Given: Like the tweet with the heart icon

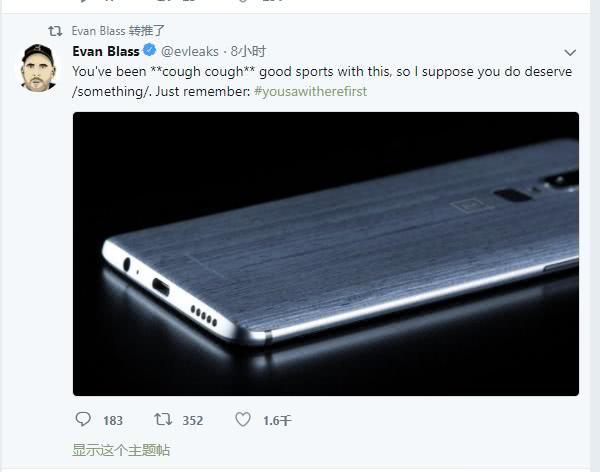Looking at the screenshot, I should coord(243,420).
